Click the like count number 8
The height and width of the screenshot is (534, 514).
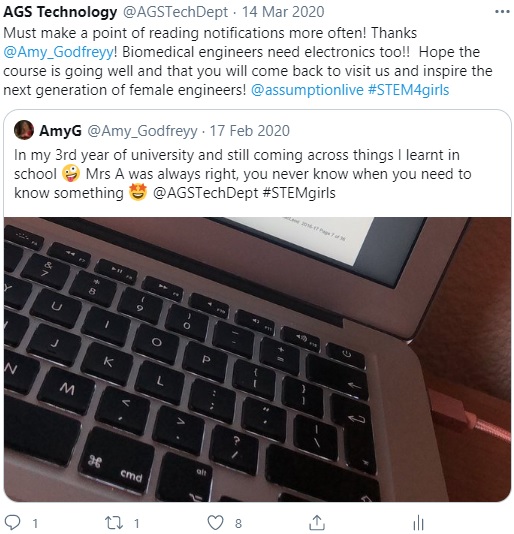coord(238,523)
